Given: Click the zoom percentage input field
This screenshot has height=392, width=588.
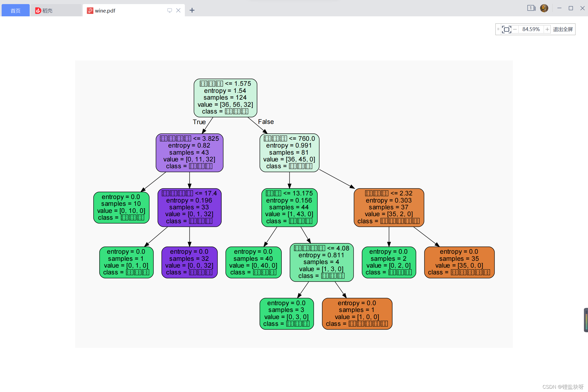Looking at the screenshot, I should coord(531,29).
